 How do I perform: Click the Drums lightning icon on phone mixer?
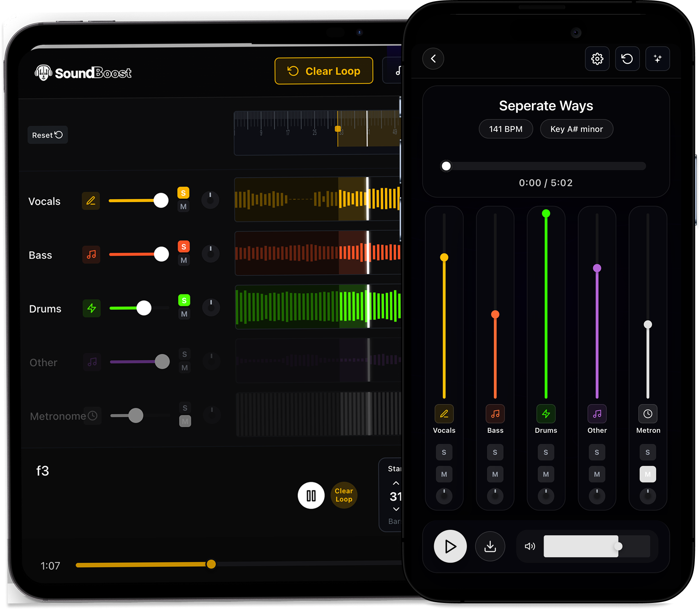click(x=546, y=414)
